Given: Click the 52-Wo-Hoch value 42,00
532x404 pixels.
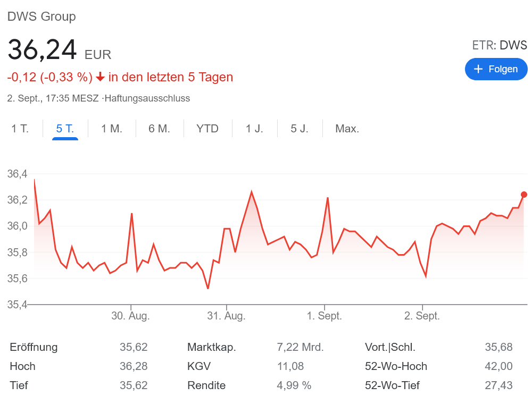Looking at the screenshot, I should [x=498, y=366].
